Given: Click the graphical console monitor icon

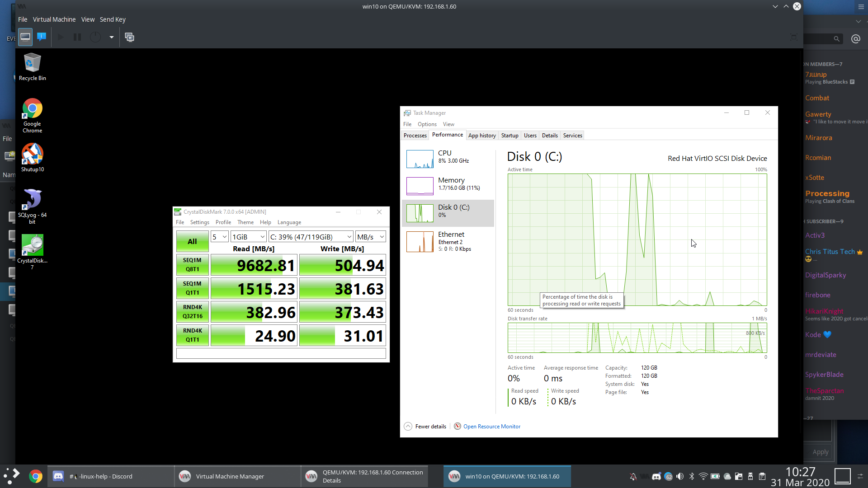Looking at the screenshot, I should pos(25,37).
